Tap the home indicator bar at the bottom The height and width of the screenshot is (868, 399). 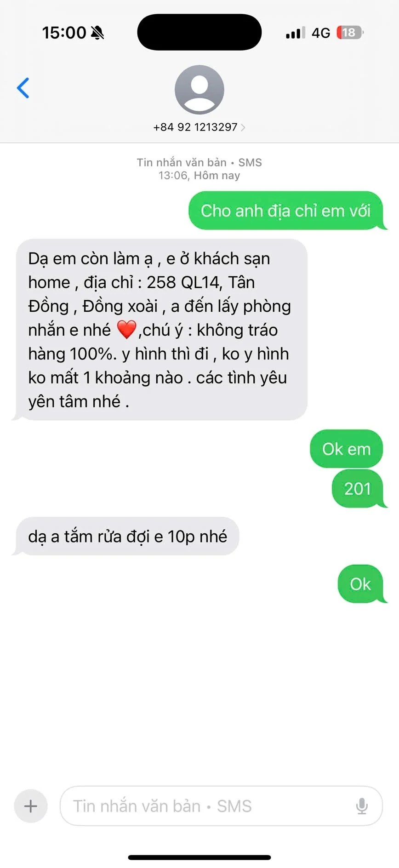199,857
